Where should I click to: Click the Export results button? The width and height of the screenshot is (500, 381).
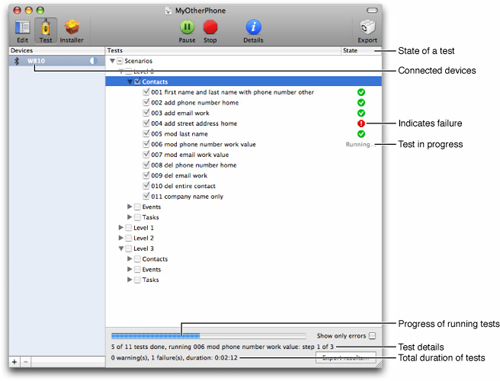point(346,358)
